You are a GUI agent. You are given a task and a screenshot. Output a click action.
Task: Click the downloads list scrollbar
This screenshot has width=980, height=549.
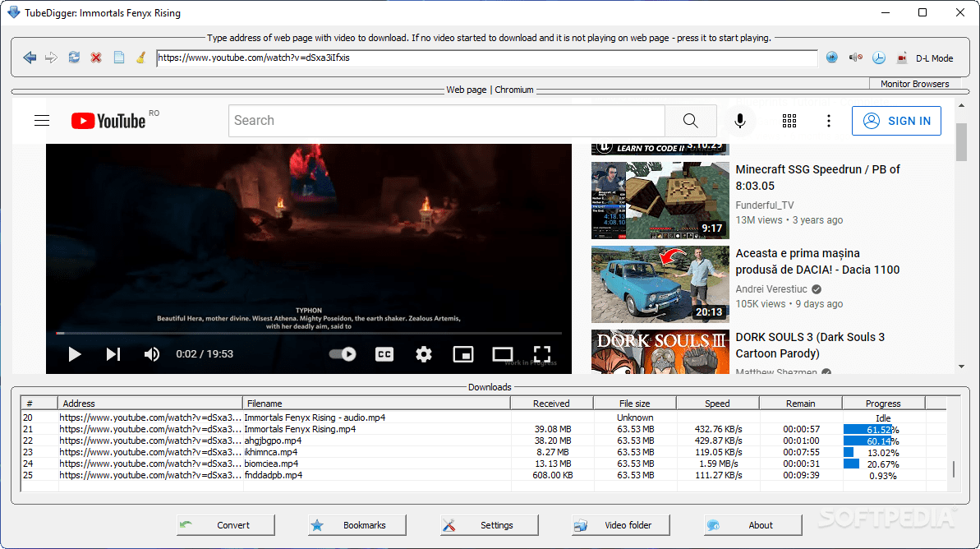tap(953, 469)
